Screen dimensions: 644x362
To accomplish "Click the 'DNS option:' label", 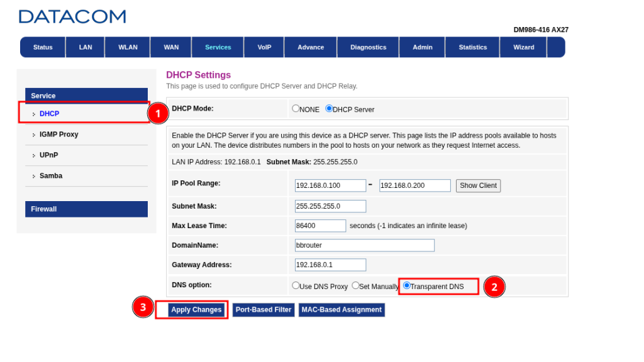I will [191, 285].
